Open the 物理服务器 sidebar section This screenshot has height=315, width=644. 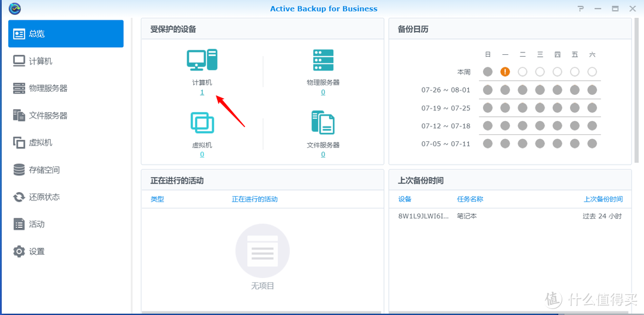click(x=66, y=88)
